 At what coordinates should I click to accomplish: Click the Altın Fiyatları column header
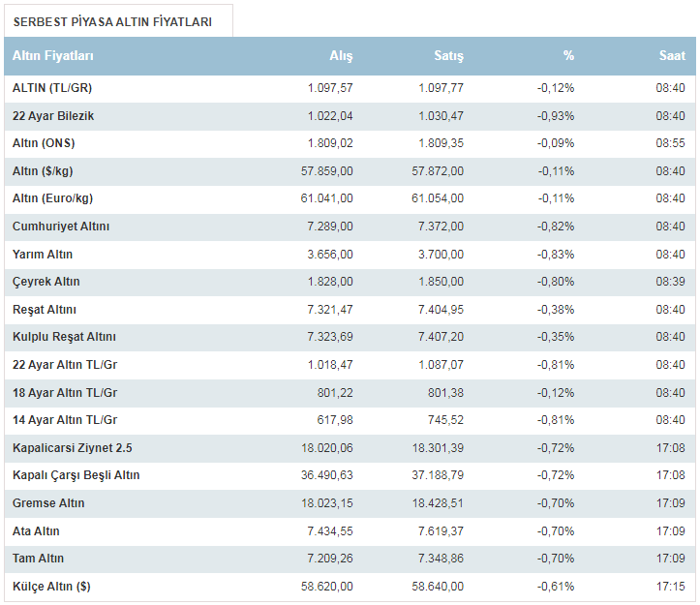[52, 56]
